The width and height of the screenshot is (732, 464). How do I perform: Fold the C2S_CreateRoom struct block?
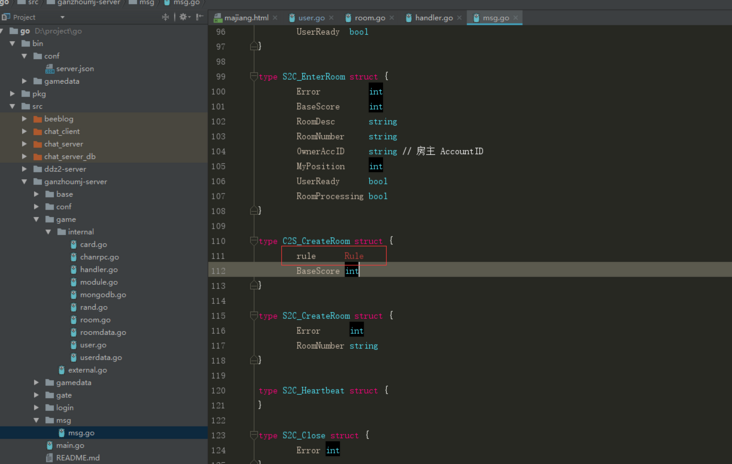tap(255, 241)
